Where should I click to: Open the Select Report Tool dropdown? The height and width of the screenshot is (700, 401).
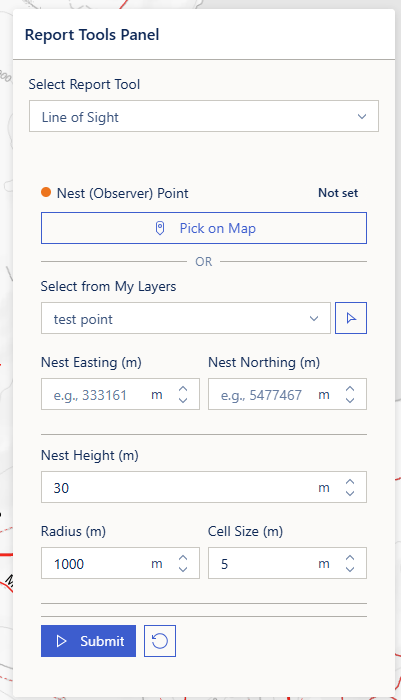click(204, 116)
